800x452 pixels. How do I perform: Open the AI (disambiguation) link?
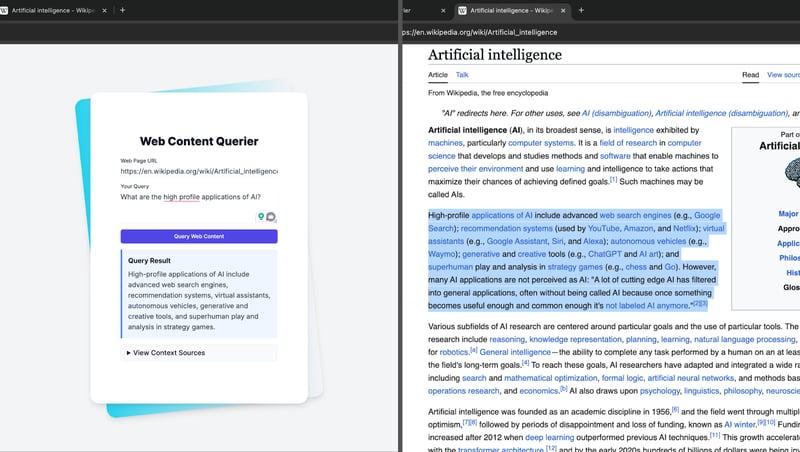pyautogui.click(x=617, y=113)
